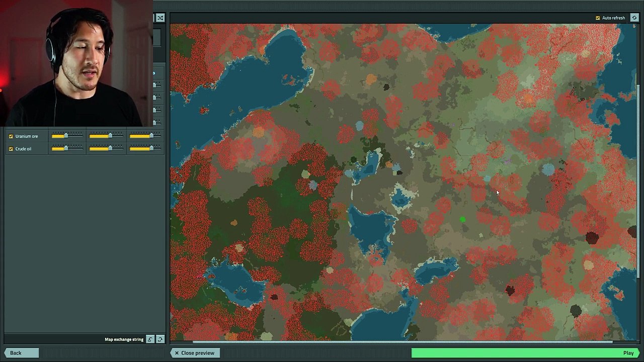Click the shuffle random seed icon

click(160, 18)
